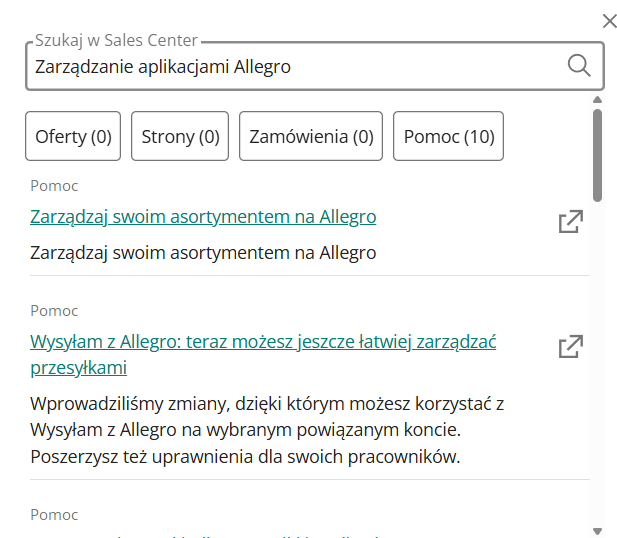Show Pomoc (10) results
Image resolution: width=617 pixels, height=538 pixels.
[x=449, y=137]
